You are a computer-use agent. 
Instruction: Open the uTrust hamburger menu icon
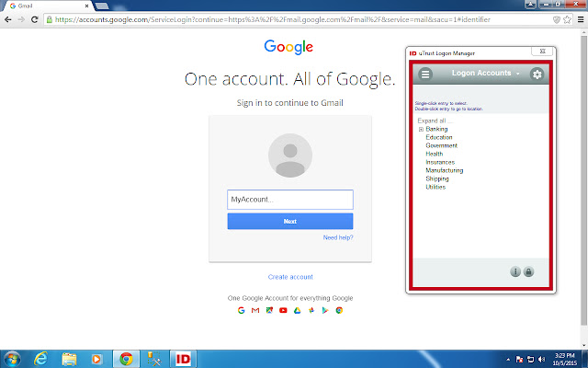point(425,74)
